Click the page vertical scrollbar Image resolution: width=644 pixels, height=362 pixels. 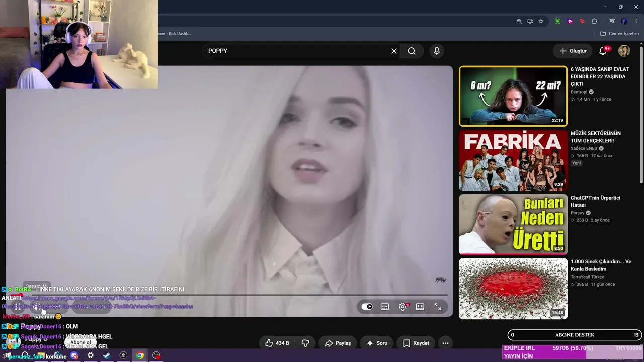[x=641, y=115]
